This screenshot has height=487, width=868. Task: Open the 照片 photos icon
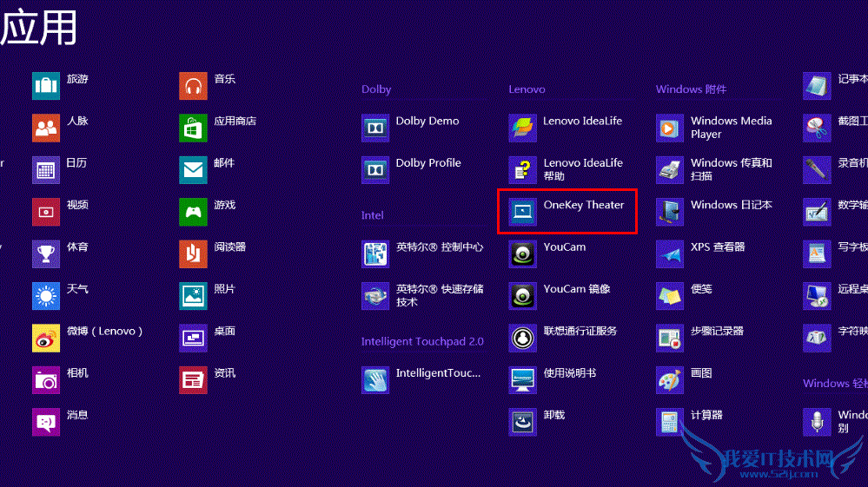click(193, 296)
